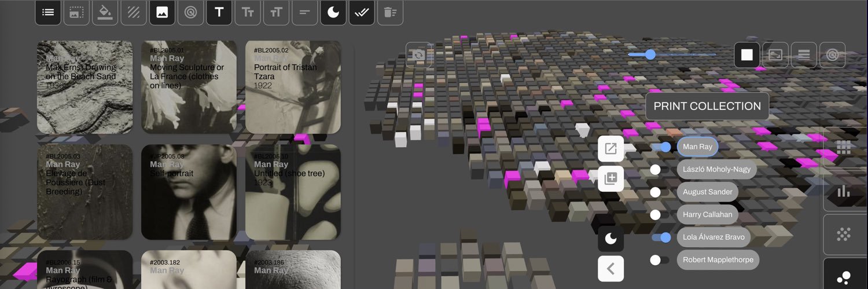Screen dimensions: 868x289
Task: Open Rayograph (film & gyroscope) card
Action: 84,270
